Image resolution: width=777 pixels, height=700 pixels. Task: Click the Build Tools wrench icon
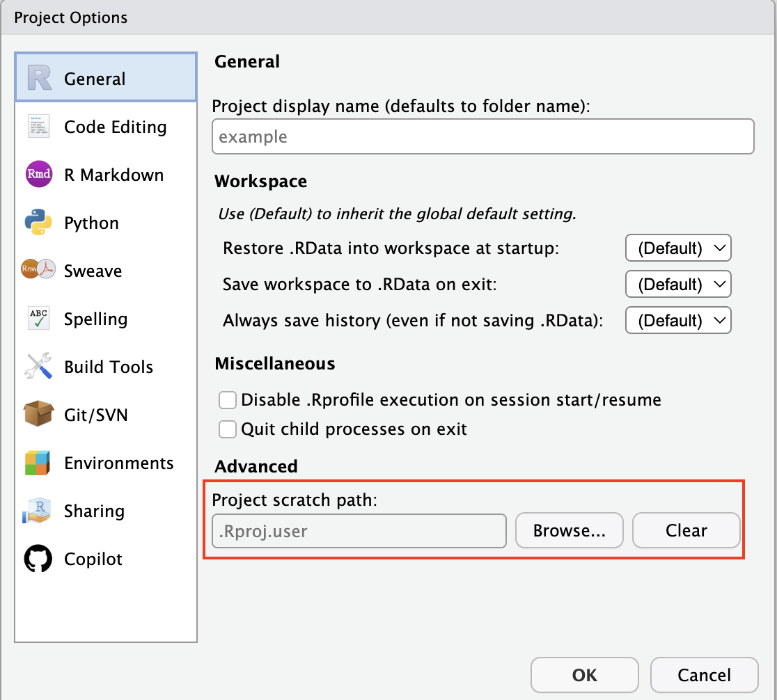click(39, 365)
